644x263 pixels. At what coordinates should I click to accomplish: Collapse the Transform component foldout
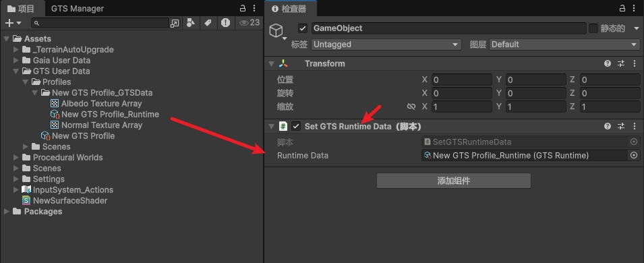click(271, 63)
